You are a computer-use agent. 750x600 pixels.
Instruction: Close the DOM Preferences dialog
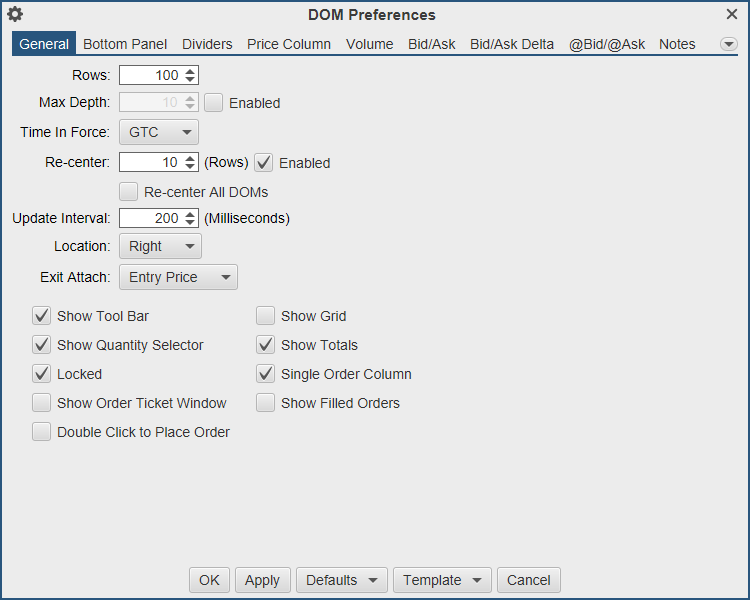pyautogui.click(x=732, y=14)
